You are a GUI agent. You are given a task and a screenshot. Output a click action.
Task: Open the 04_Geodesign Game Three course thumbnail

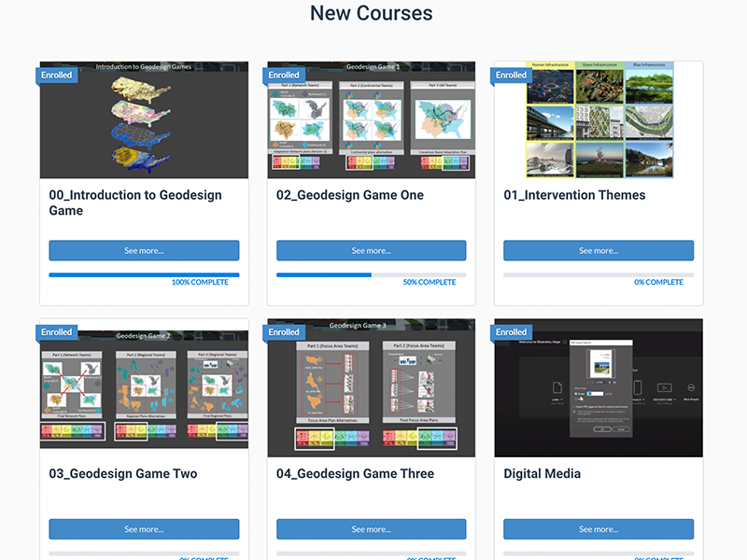[371, 387]
